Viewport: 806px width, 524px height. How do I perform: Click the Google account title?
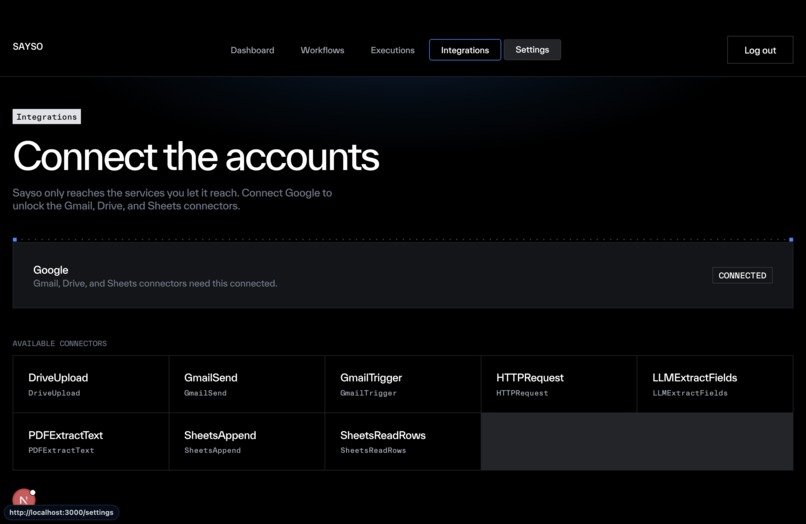50,270
